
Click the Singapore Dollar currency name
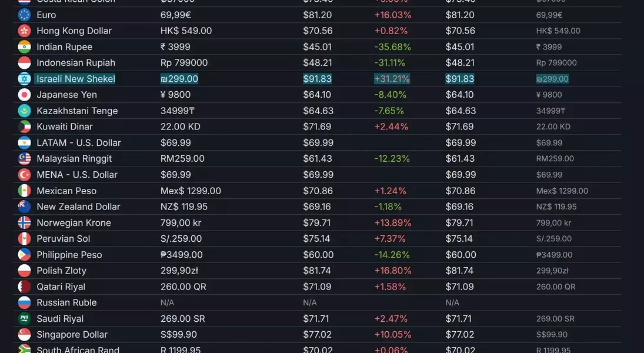[x=72, y=335]
